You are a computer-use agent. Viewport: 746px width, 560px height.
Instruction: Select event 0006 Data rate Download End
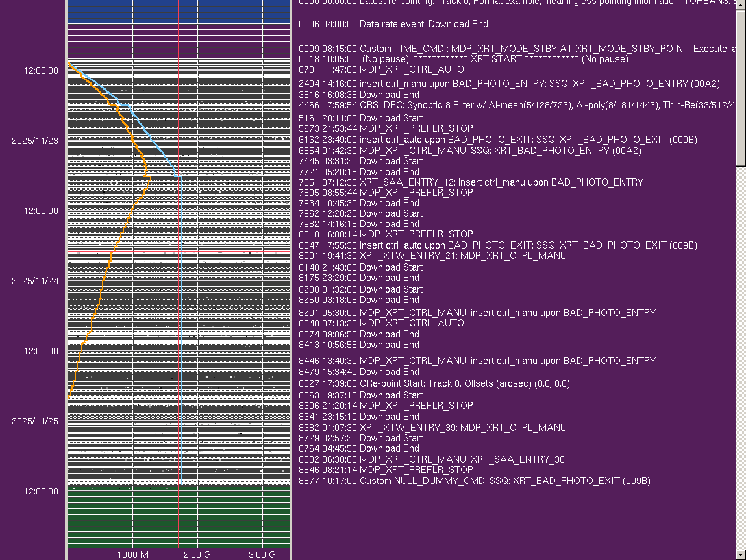(x=393, y=24)
